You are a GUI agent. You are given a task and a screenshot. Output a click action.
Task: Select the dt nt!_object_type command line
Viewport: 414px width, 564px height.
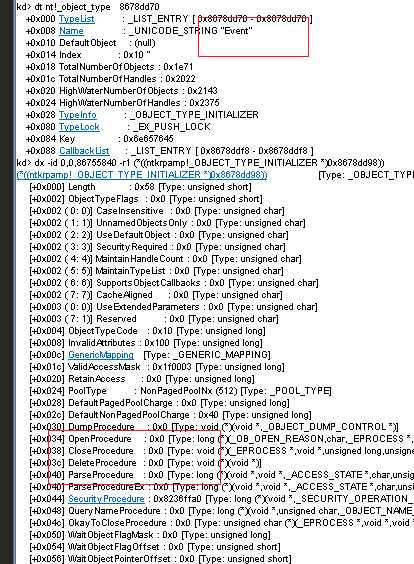pyautogui.click(x=88, y=6)
